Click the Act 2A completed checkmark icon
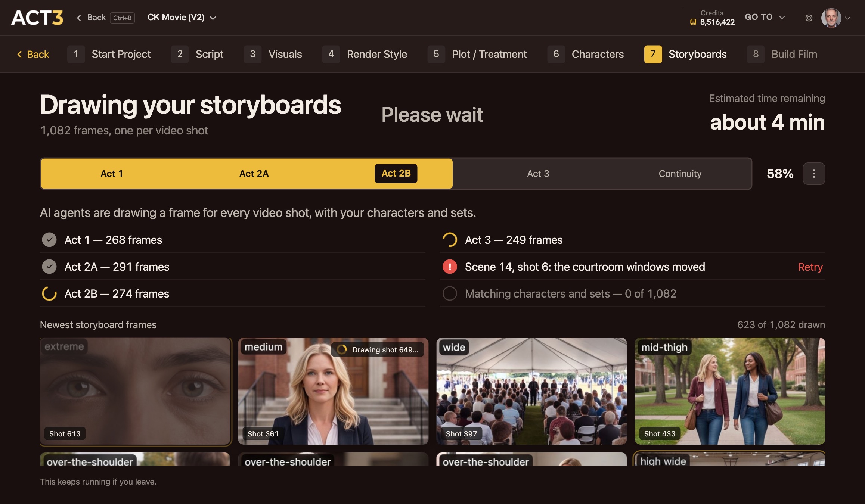The image size is (865, 504). [x=49, y=267]
